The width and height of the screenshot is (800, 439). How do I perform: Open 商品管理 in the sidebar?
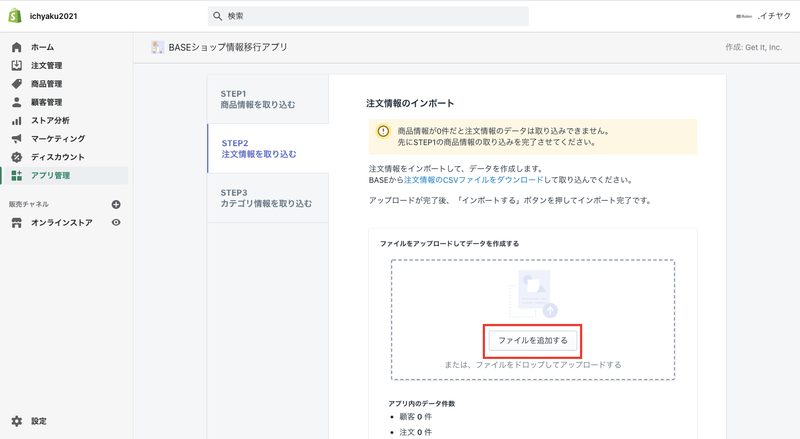[x=46, y=84]
